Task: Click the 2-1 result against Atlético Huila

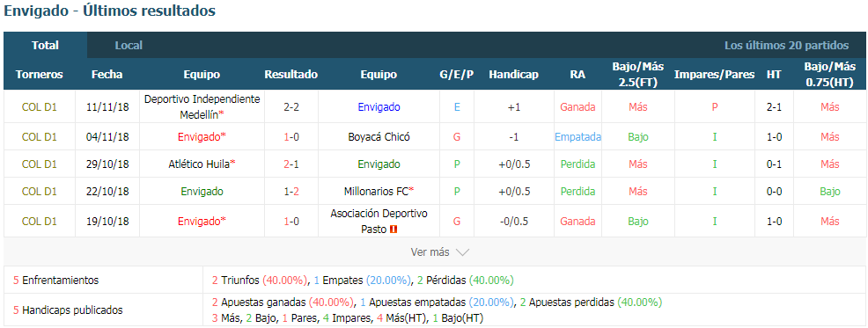Action: (x=291, y=164)
